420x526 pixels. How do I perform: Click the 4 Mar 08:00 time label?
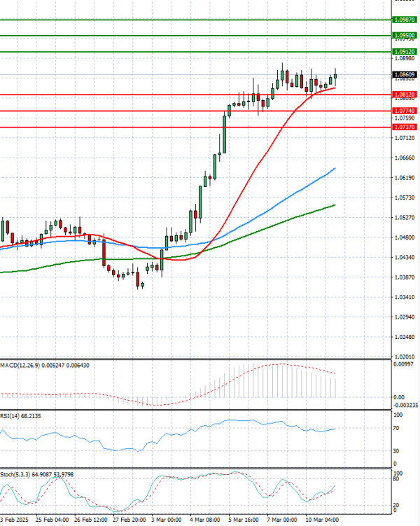pyautogui.click(x=205, y=520)
